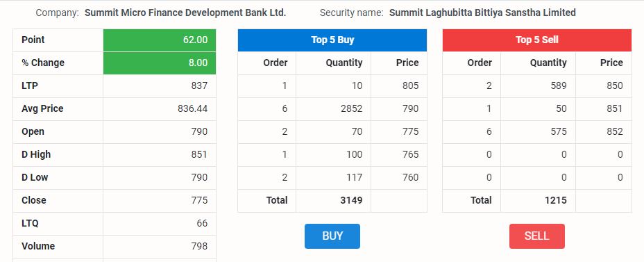
Task: Click buy quantity 70
Action: pos(357,131)
